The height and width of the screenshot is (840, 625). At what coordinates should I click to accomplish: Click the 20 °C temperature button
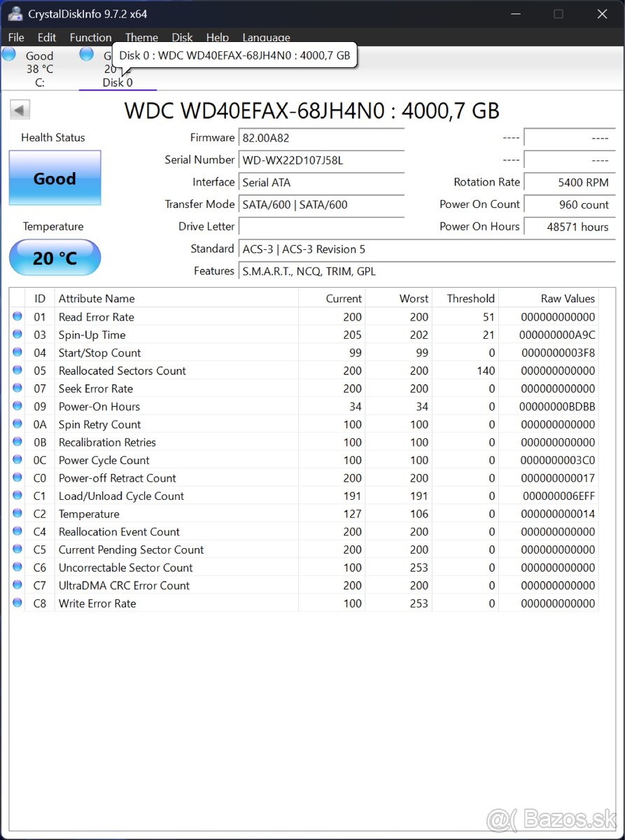coord(55,258)
